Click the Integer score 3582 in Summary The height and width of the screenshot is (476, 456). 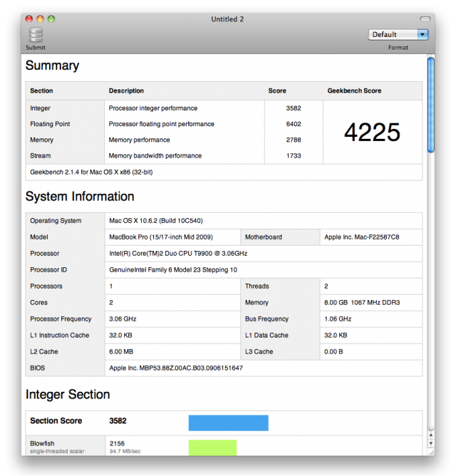tap(294, 108)
